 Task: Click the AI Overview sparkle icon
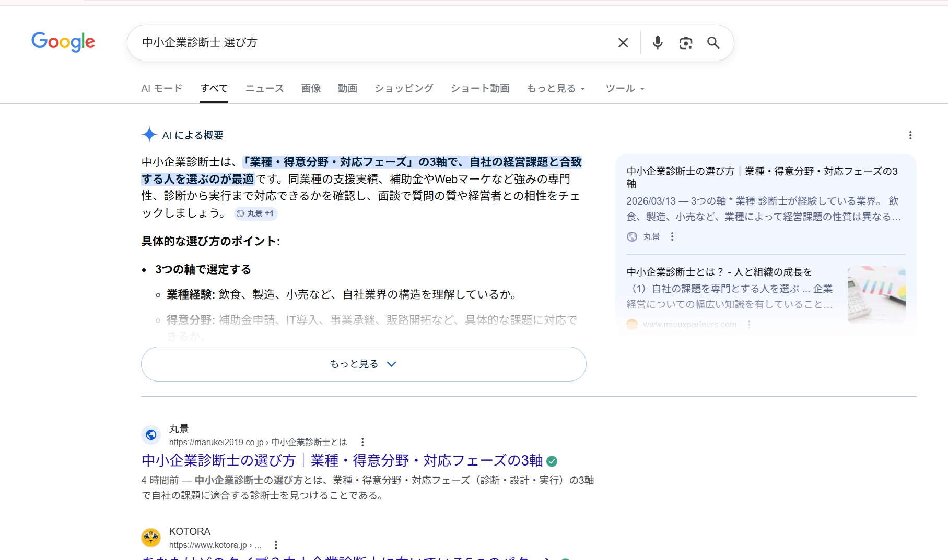pyautogui.click(x=149, y=134)
